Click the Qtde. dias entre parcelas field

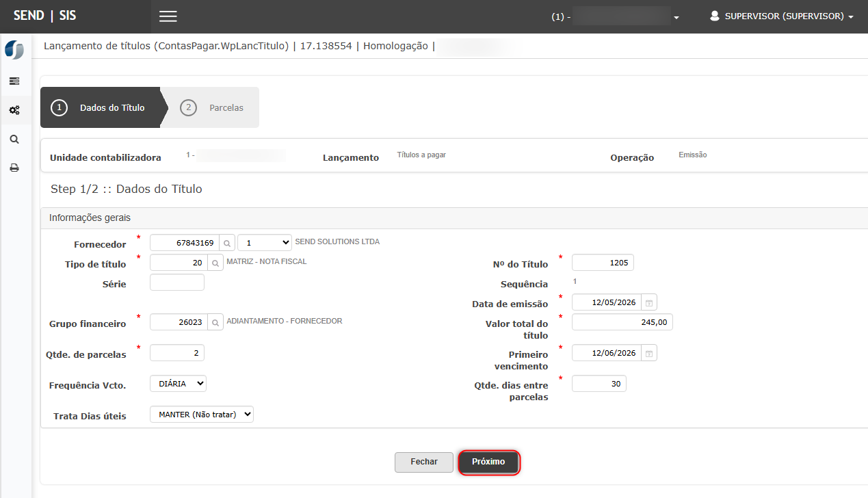coord(599,384)
